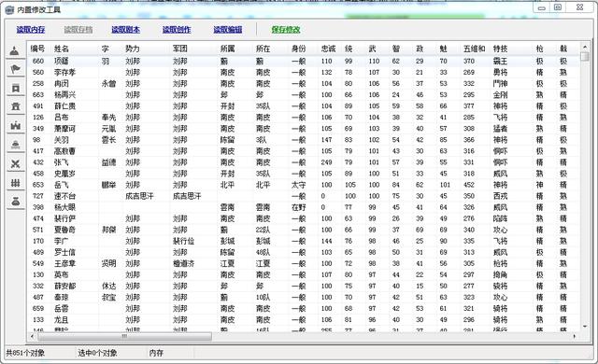Click 选中0个对象 in status bar
This screenshot has width=598, height=364.
(97, 353)
